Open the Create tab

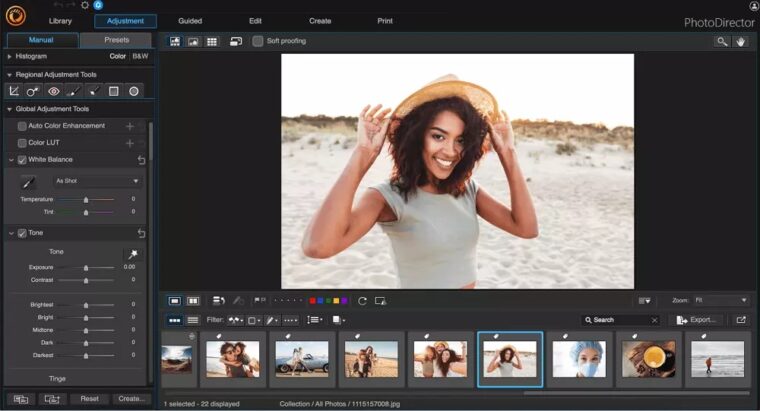click(x=320, y=21)
